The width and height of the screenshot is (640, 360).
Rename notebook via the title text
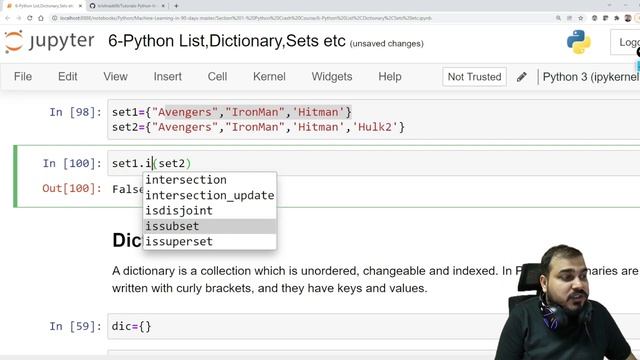(x=227, y=41)
